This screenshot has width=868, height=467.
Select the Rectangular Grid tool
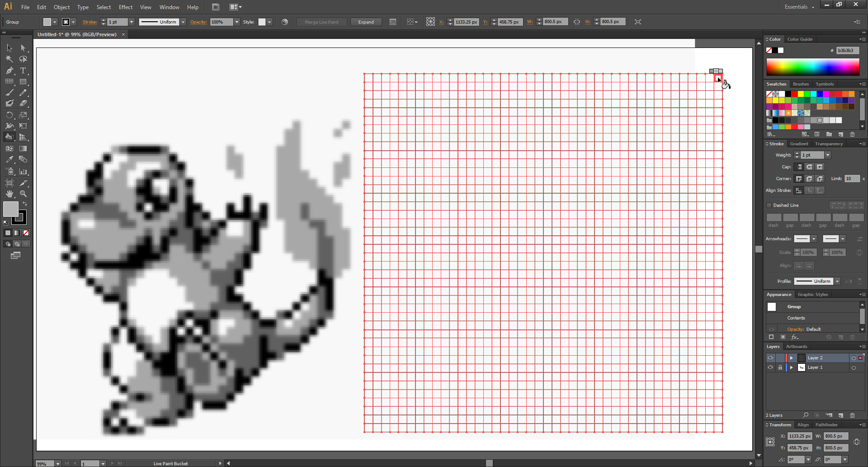click(x=9, y=81)
